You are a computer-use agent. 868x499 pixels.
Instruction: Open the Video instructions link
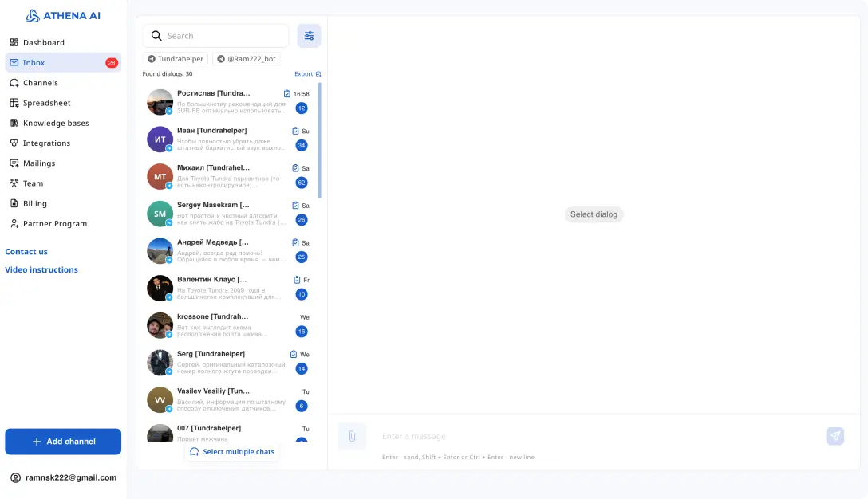click(x=41, y=269)
